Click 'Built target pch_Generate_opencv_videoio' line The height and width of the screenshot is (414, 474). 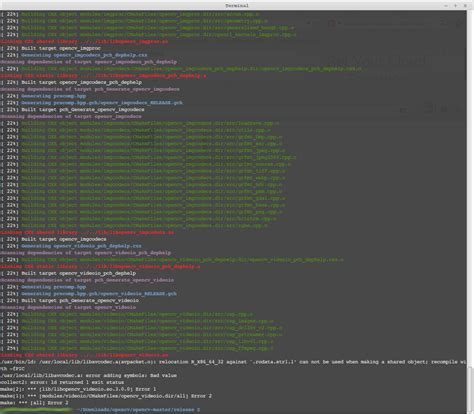click(x=69, y=301)
